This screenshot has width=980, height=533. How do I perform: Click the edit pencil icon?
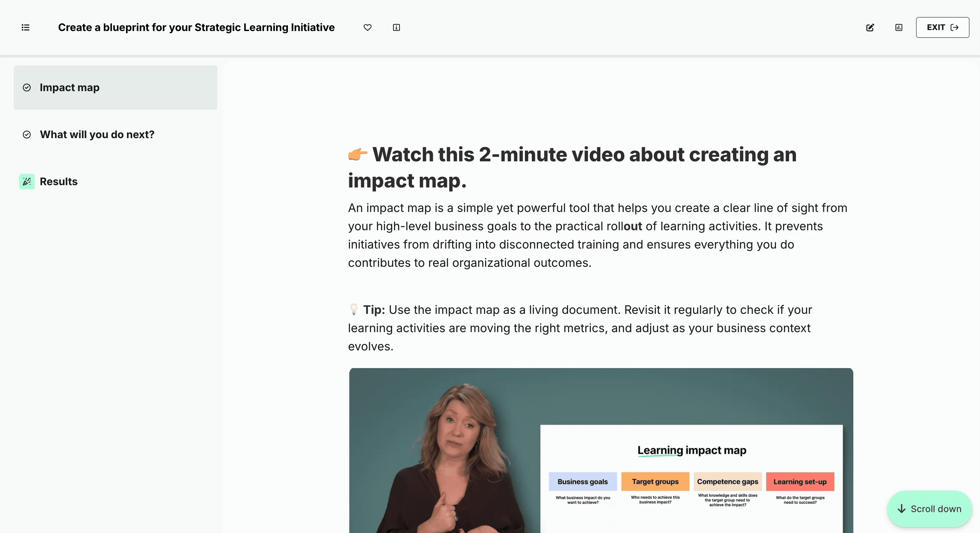[x=870, y=27]
